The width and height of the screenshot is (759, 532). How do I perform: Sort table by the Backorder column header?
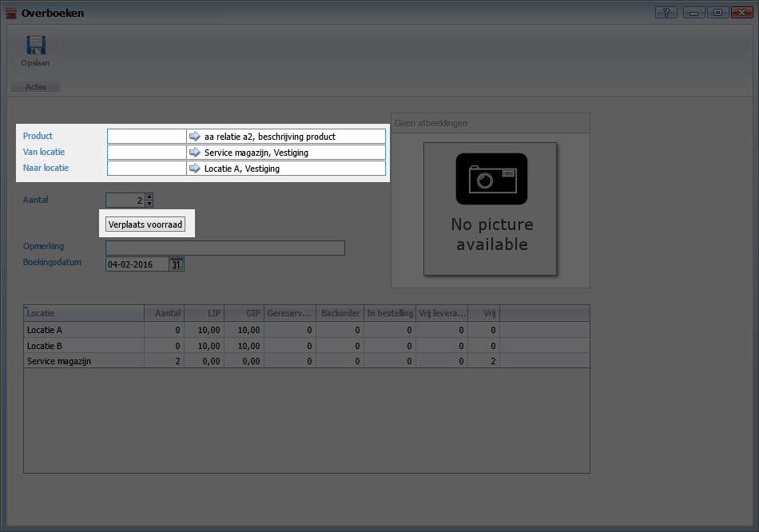point(340,313)
